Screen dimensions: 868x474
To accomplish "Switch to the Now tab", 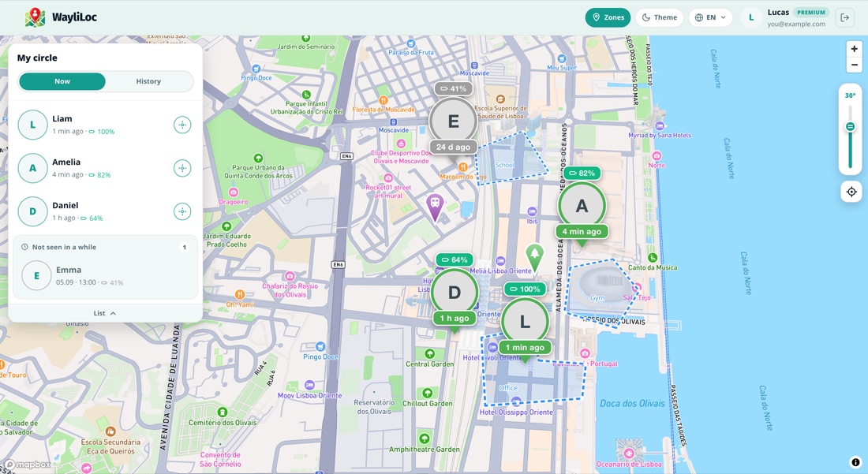I will click(x=62, y=81).
